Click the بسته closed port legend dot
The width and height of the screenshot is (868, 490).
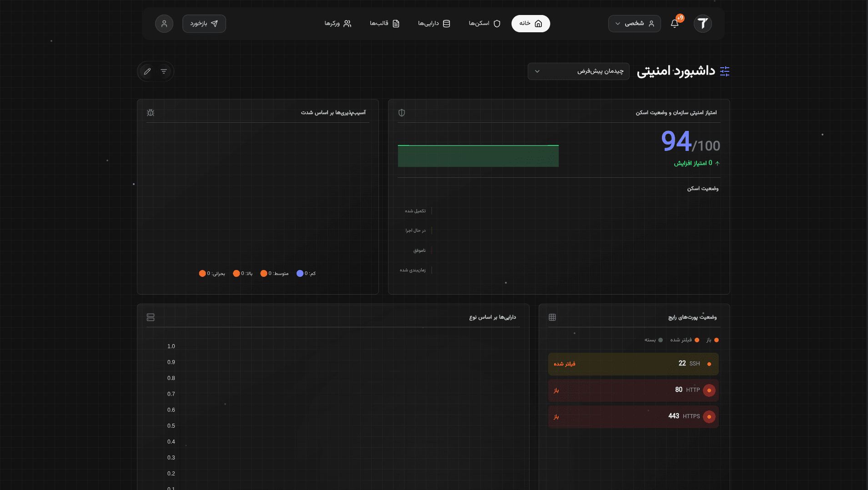[x=661, y=340]
